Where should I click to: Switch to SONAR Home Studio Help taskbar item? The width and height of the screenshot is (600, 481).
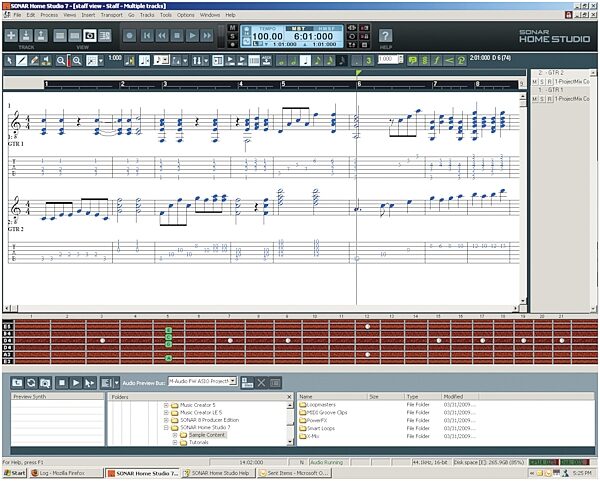(218, 473)
